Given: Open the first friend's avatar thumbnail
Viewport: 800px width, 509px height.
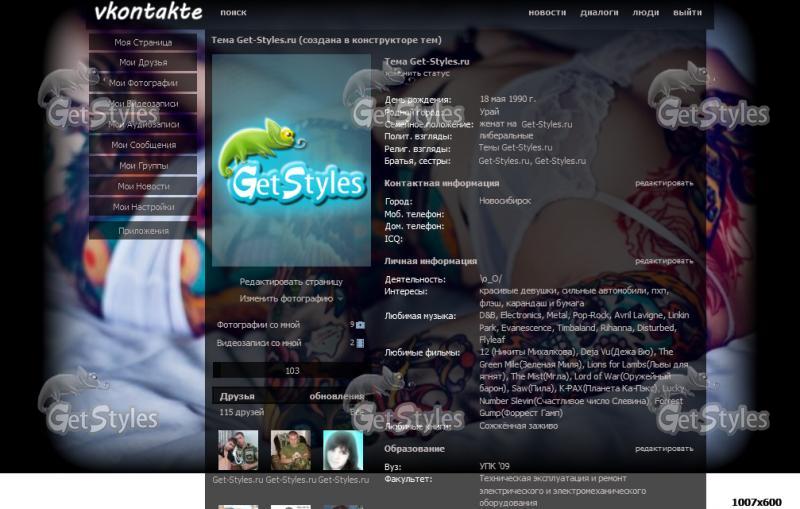Looking at the screenshot, I should point(238,450).
